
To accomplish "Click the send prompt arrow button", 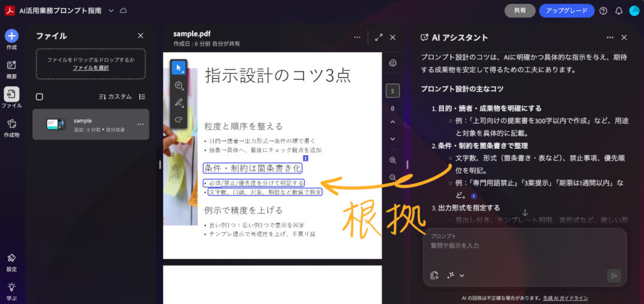I will (x=614, y=276).
